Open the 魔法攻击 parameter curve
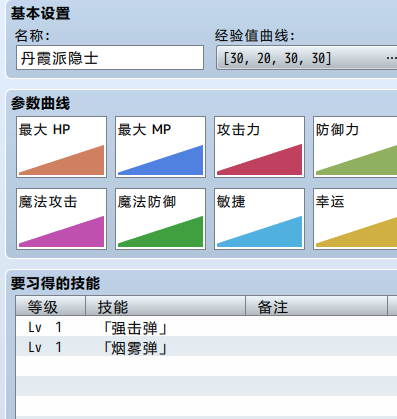Viewport: 397px width, 419px height. click(61, 219)
